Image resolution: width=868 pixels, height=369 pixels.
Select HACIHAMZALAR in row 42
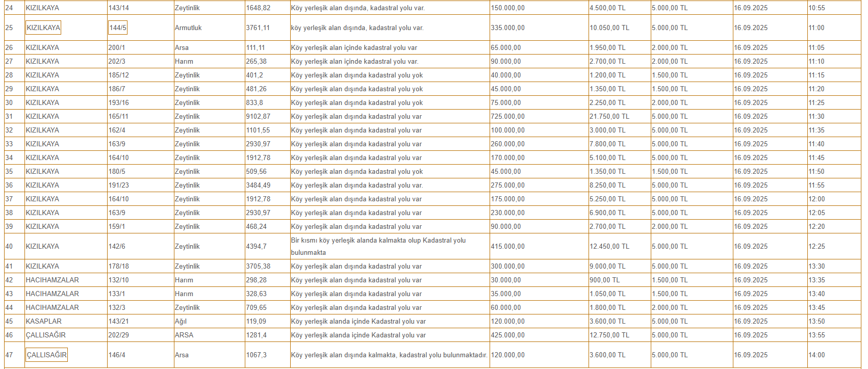coord(53,280)
